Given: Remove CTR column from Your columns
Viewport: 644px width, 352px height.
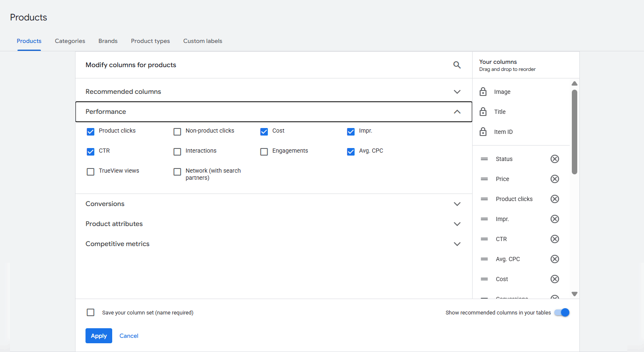Looking at the screenshot, I should (555, 239).
